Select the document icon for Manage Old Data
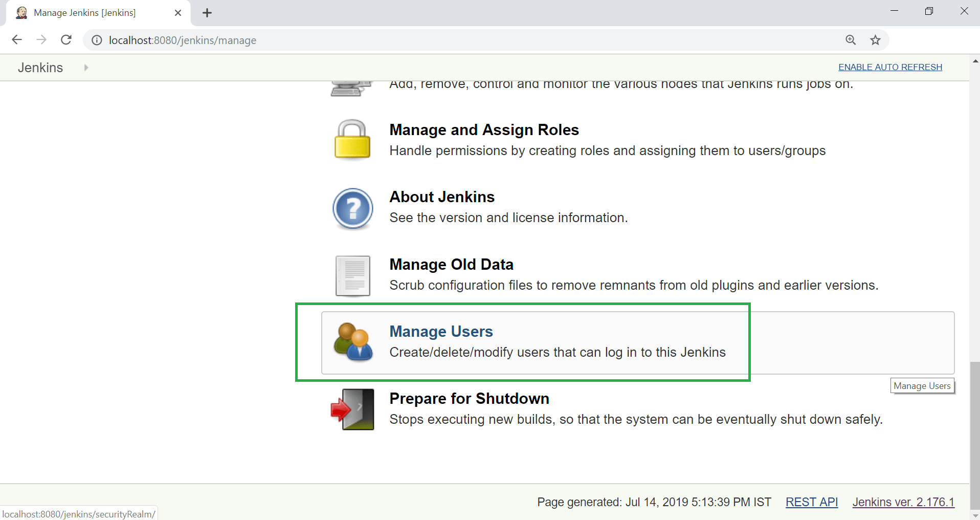The image size is (980, 520). (x=353, y=276)
